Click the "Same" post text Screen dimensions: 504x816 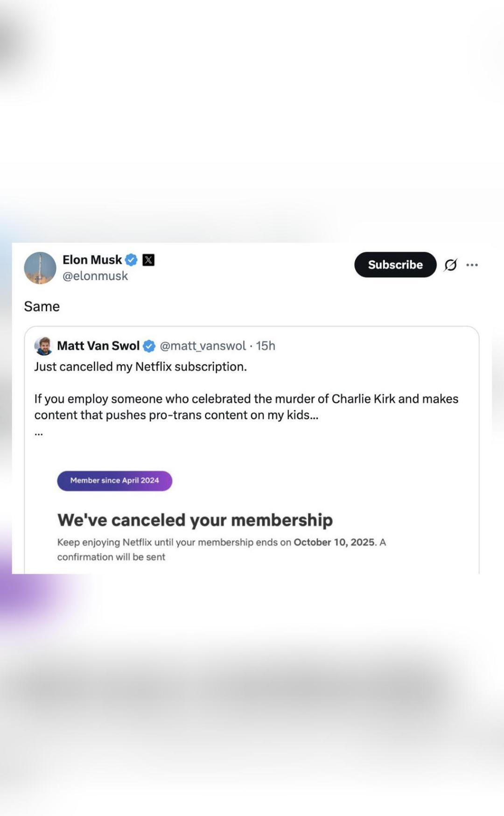42,306
